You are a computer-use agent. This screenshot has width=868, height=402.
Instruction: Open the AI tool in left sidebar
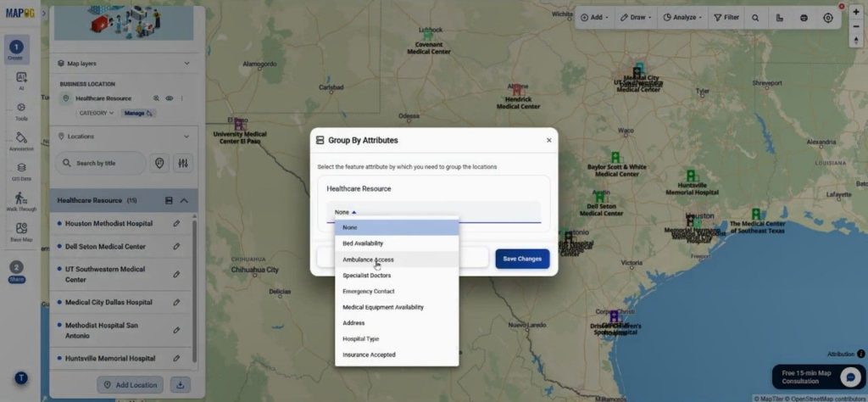pos(21,81)
